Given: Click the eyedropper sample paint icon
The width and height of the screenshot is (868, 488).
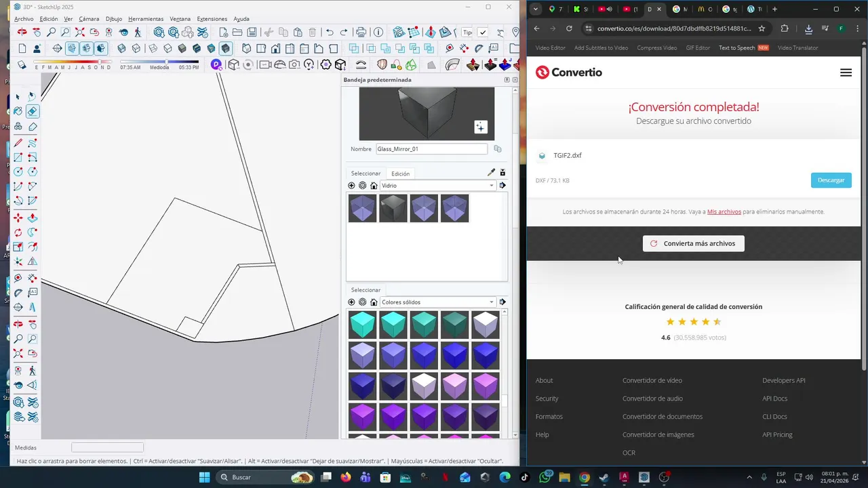Looking at the screenshot, I should click(491, 173).
